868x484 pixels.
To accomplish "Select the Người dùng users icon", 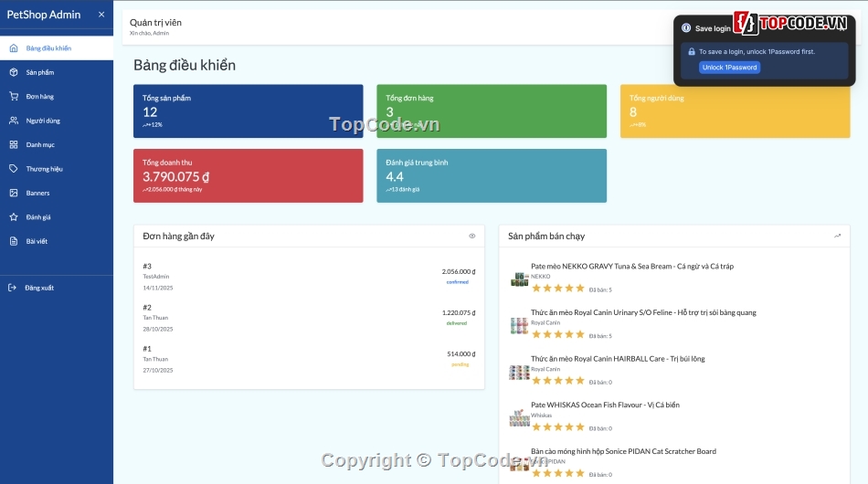I will 14,121.
